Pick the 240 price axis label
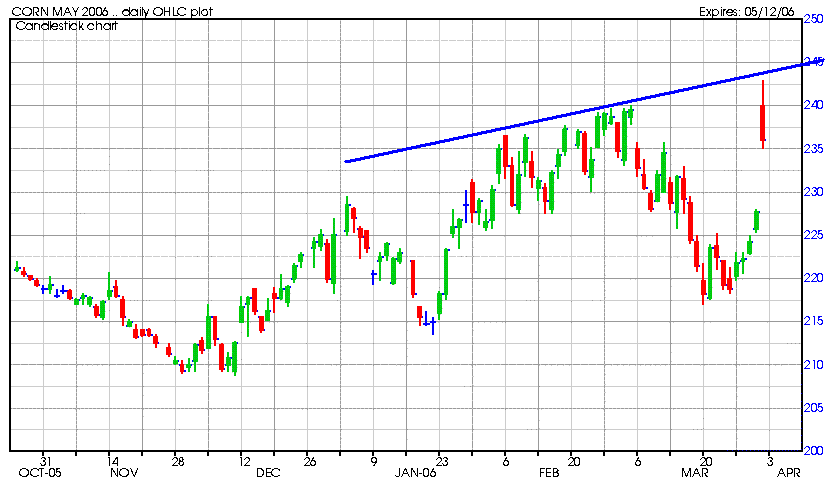This screenshot has width=832, height=480. tap(814, 105)
